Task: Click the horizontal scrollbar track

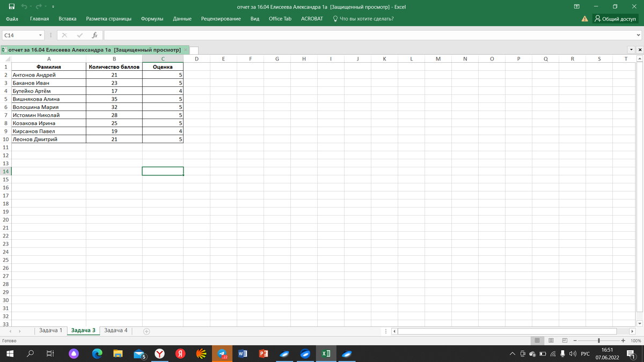Action: click(507, 331)
